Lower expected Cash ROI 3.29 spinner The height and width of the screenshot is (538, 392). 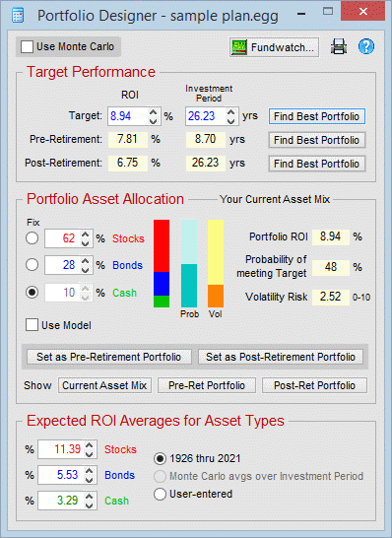[90, 505]
